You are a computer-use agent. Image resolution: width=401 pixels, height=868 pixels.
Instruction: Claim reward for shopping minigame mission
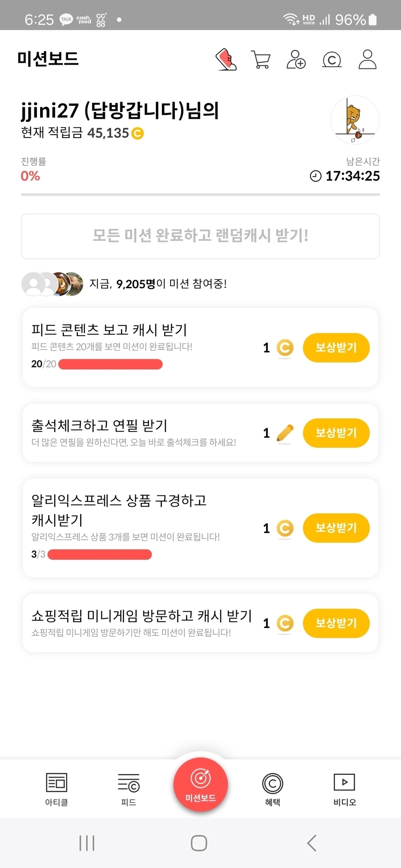[336, 623]
